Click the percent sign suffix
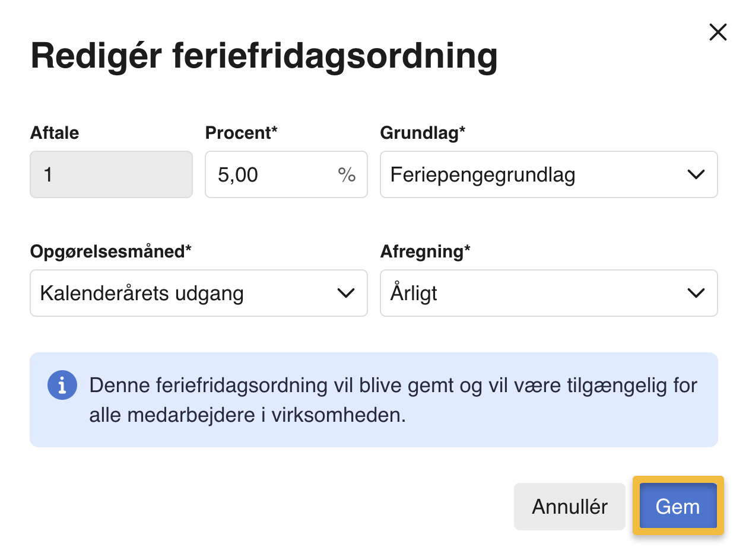 tap(347, 174)
